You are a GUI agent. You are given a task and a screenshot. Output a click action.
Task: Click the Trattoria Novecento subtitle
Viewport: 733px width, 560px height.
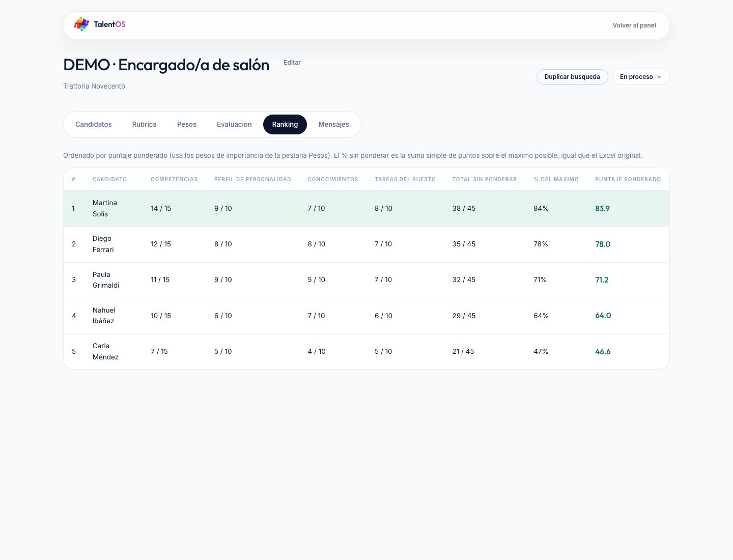94,87
